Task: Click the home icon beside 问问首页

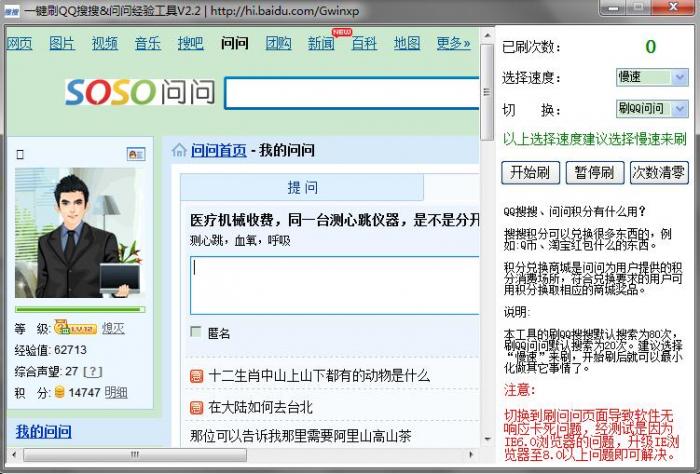Action: coord(179,150)
